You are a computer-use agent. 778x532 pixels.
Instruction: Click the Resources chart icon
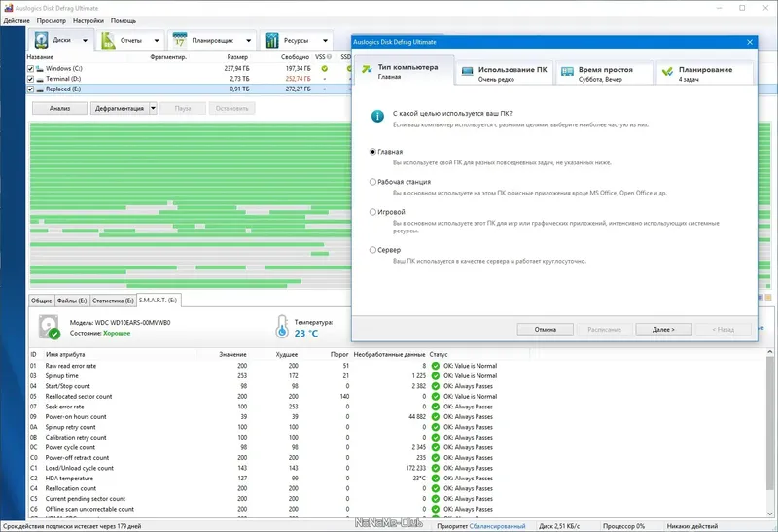point(272,40)
